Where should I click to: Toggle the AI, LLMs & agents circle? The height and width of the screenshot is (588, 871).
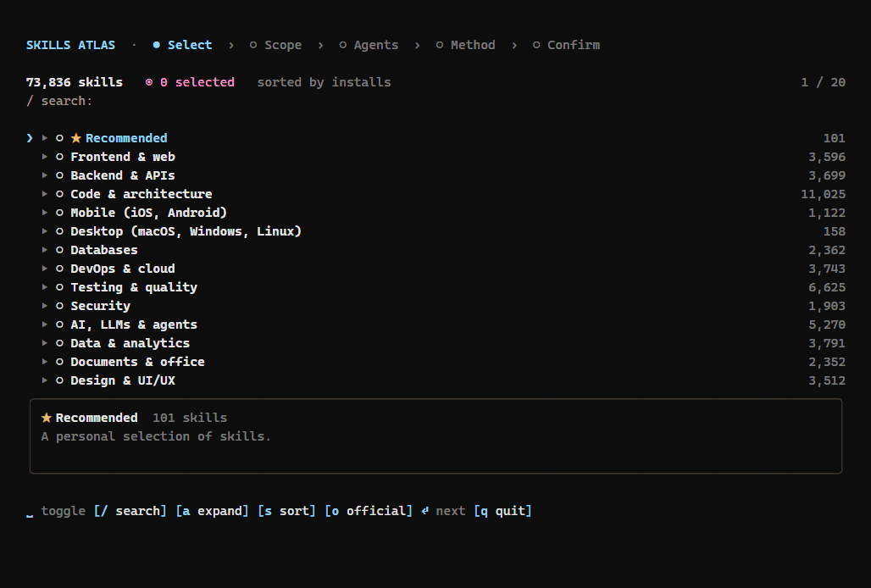pos(59,325)
